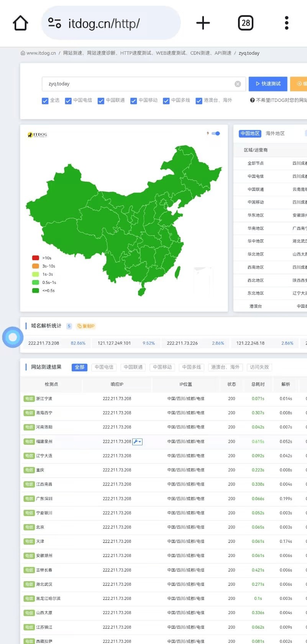Click IP 121.127.249.101 in resolution stats
The height and width of the screenshot is (644, 307).
click(x=114, y=343)
